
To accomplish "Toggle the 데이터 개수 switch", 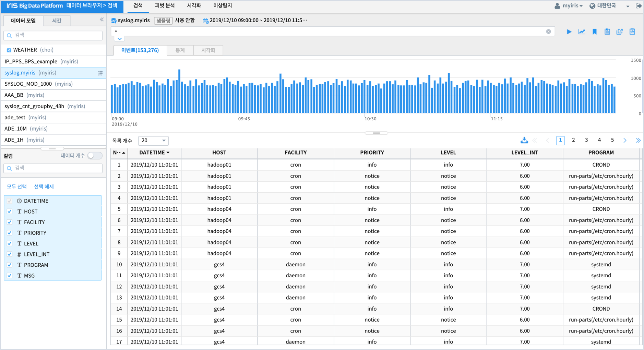I will (x=95, y=156).
